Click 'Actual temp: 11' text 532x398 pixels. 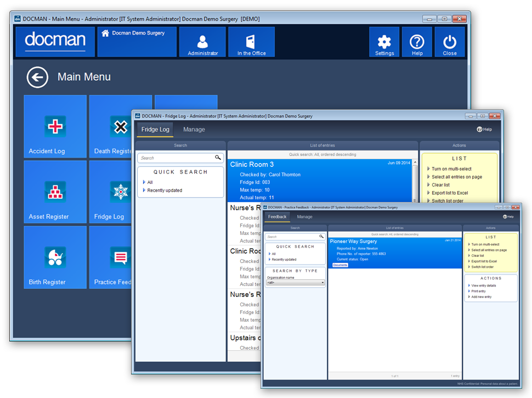point(257,198)
